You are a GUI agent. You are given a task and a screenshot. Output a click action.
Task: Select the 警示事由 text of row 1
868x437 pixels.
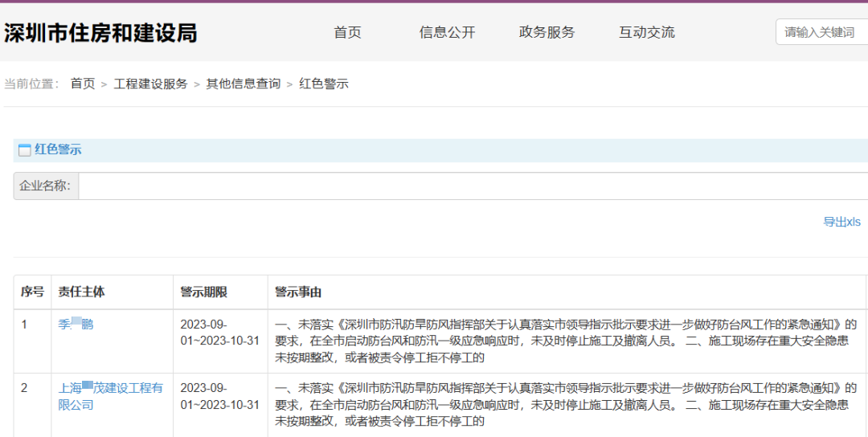[x=566, y=341]
